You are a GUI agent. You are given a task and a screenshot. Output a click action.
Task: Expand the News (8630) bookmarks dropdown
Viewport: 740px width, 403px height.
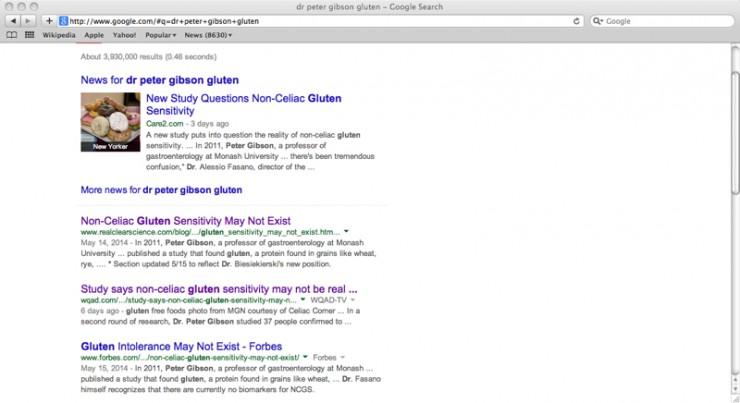208,35
